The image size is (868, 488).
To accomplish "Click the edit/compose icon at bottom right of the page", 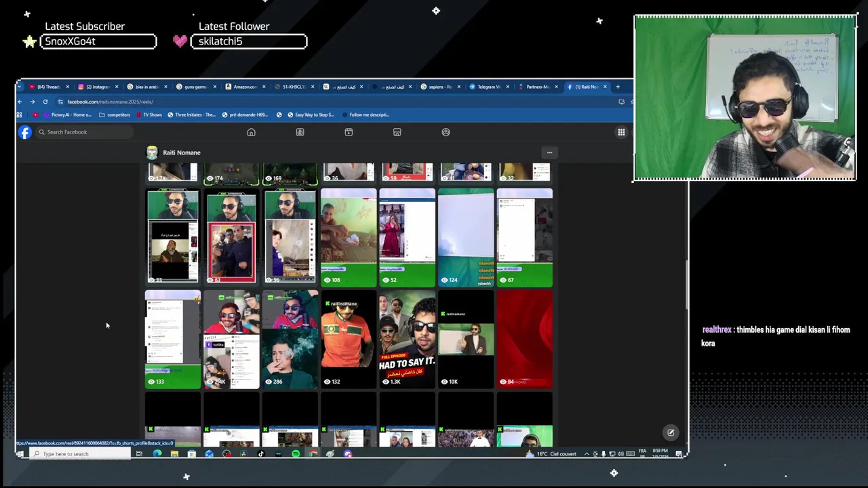I will [x=671, y=432].
